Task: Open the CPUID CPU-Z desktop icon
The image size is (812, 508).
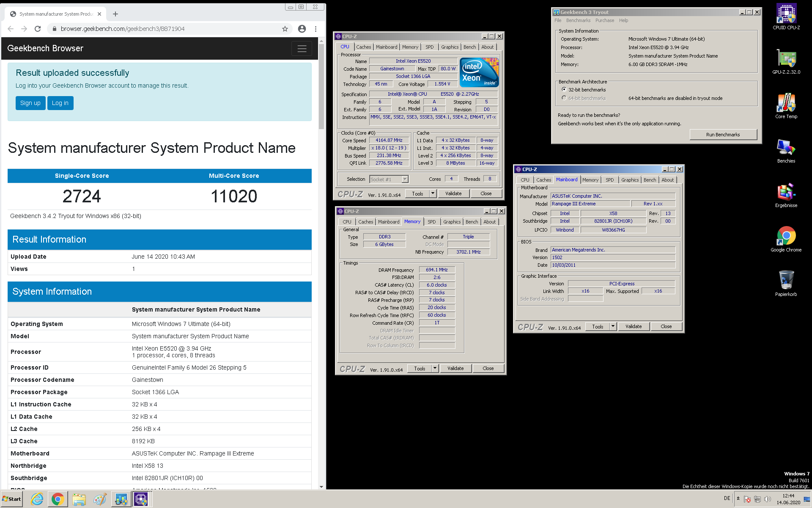Action: coord(786,17)
